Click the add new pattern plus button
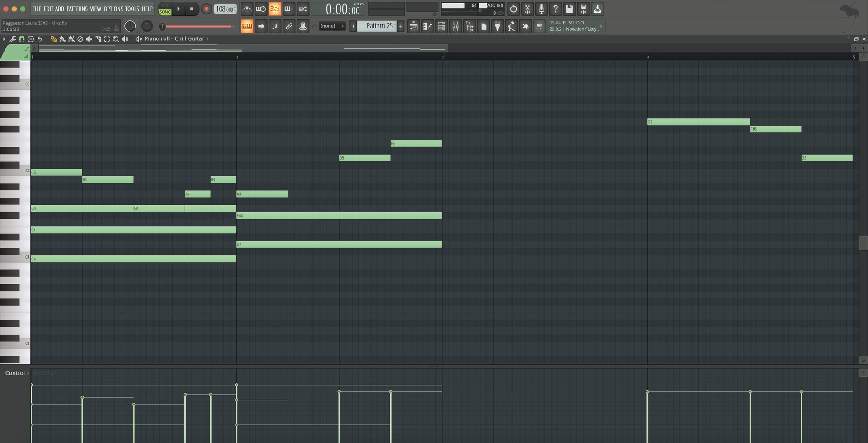Screen dimensions: 868x443 401,26
